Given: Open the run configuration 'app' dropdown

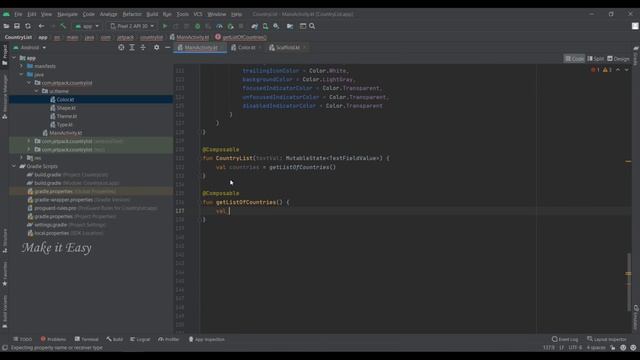Looking at the screenshot, I should [x=87, y=26].
